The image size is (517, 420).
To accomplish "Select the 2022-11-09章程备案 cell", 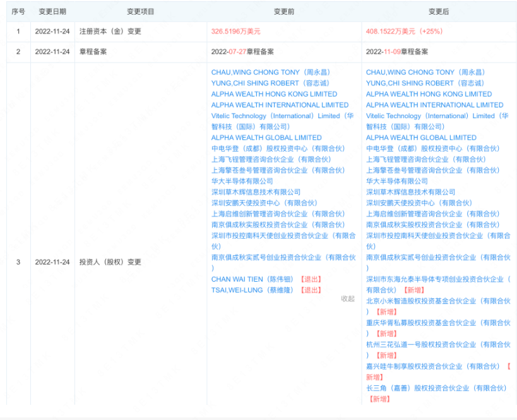I will tap(397, 51).
